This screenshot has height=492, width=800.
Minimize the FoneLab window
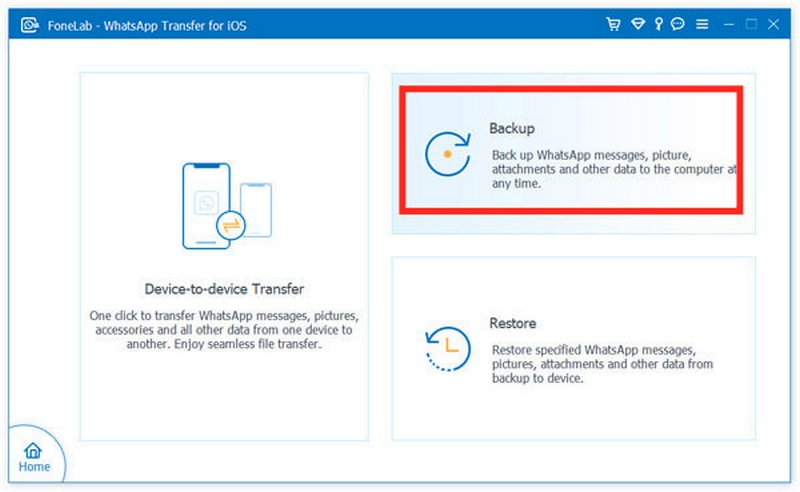730,23
